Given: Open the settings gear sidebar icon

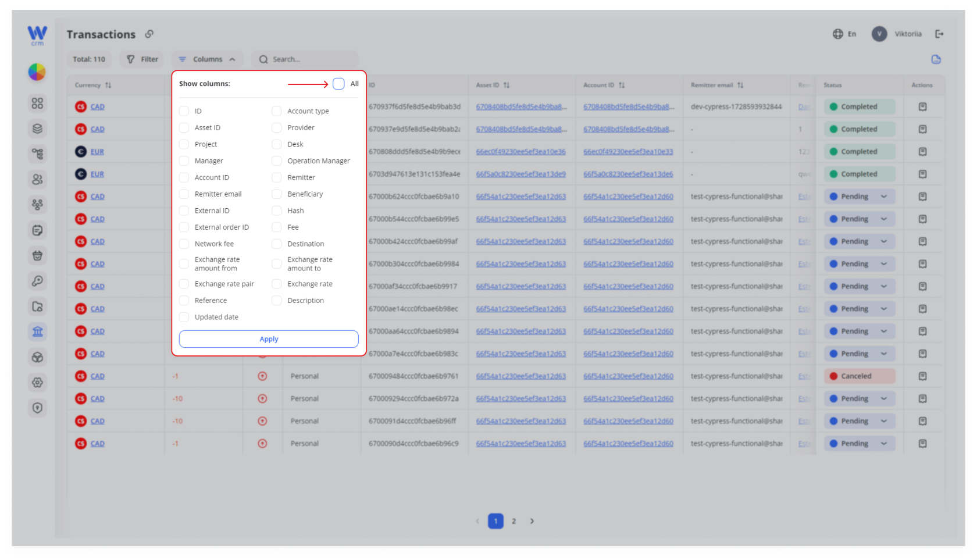Looking at the screenshot, I should coord(37,383).
